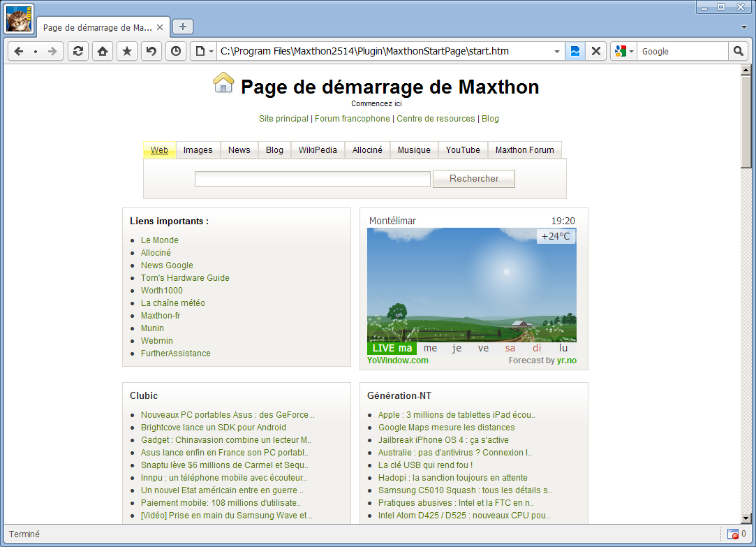Go forward with the forward arrow
The width and height of the screenshot is (756, 547).
pos(52,51)
